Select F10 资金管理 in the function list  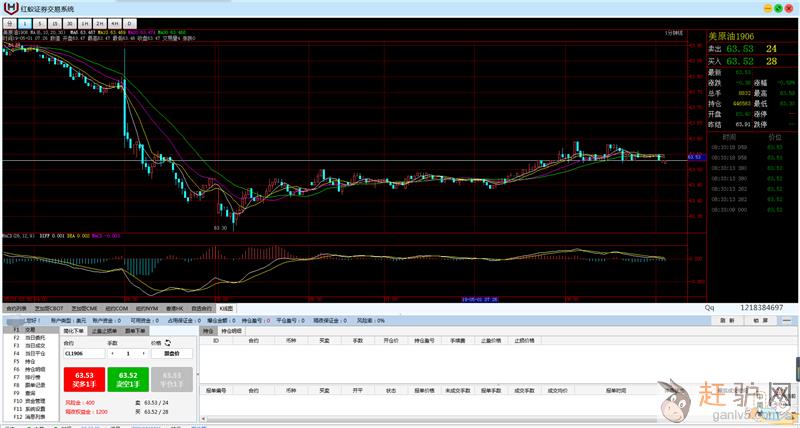(x=34, y=400)
